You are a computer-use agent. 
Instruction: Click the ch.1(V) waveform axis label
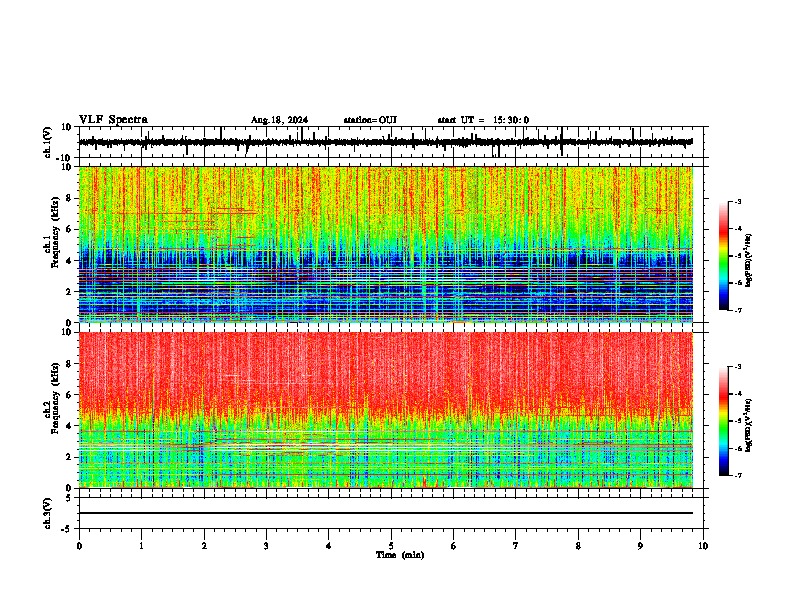click(48, 142)
